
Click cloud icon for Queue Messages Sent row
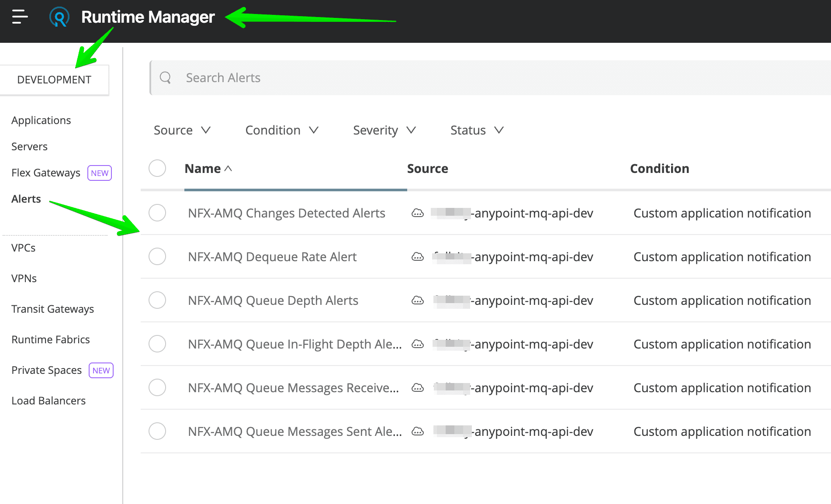(x=418, y=432)
